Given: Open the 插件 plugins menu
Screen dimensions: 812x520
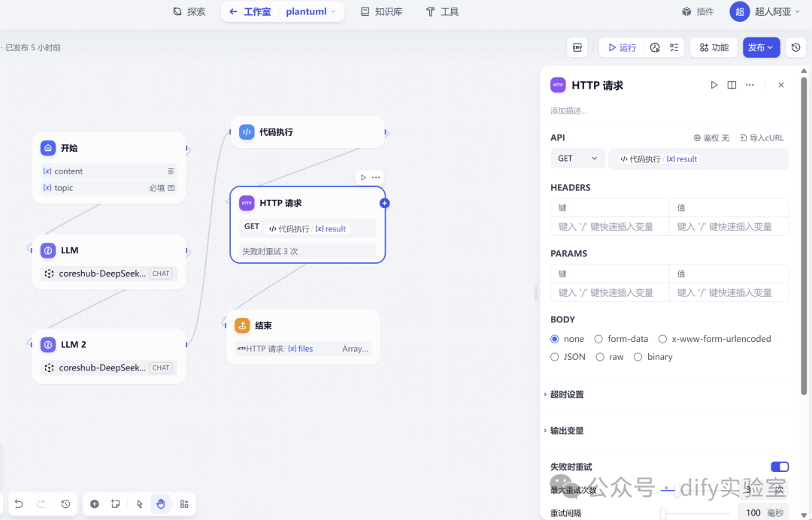Looking at the screenshot, I should 698,11.
